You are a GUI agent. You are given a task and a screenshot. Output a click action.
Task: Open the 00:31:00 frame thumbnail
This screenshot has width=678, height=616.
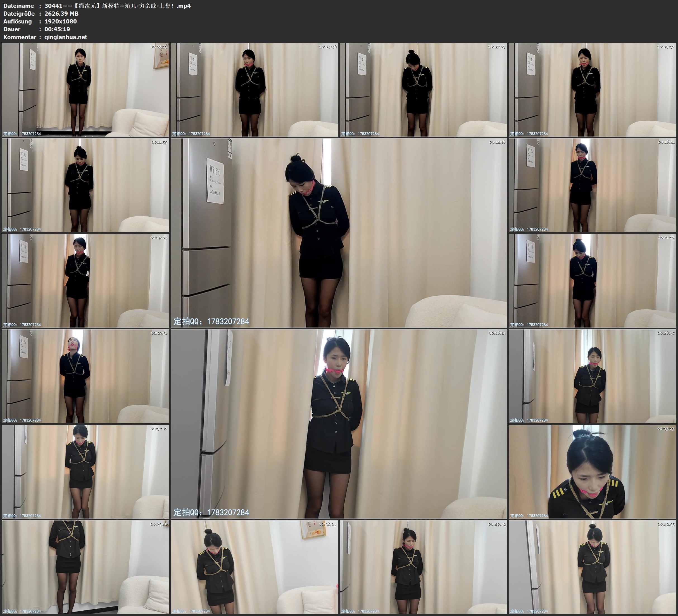[85, 471]
